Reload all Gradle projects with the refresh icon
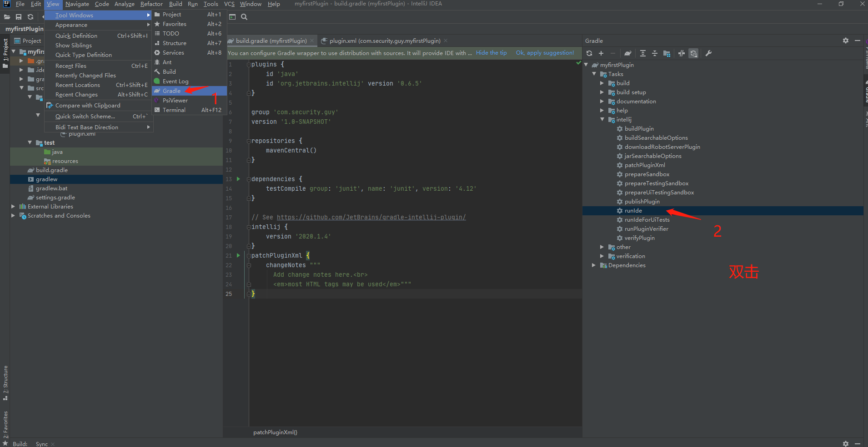 [x=589, y=53]
